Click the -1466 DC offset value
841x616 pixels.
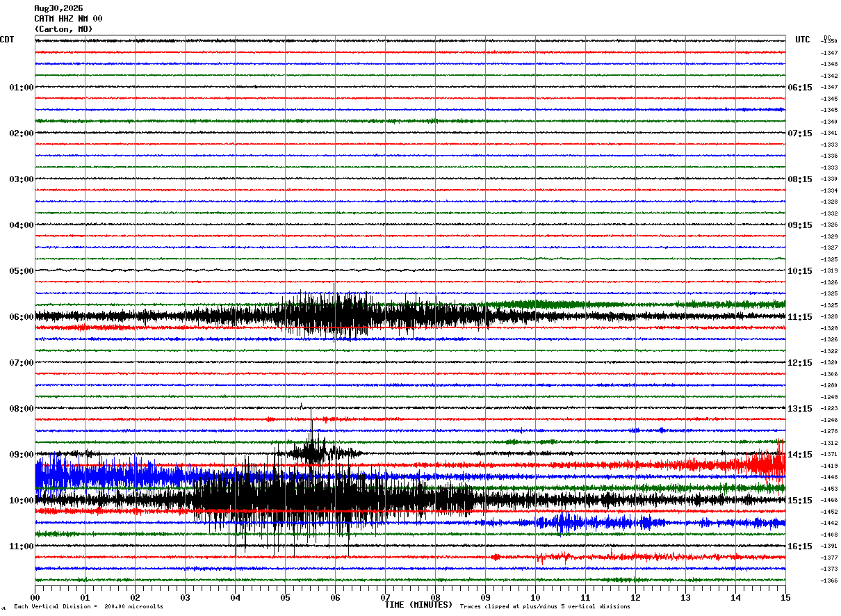tap(830, 501)
